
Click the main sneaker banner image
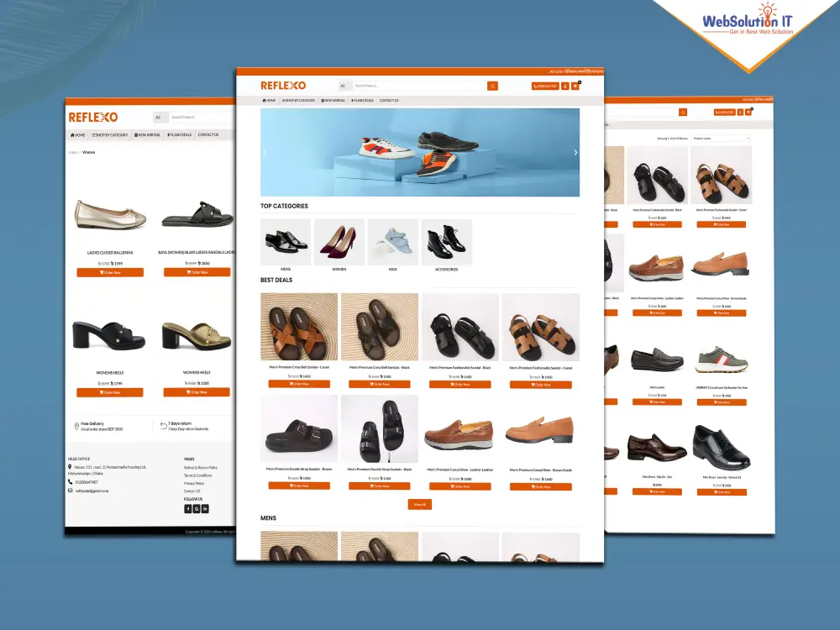[420, 152]
